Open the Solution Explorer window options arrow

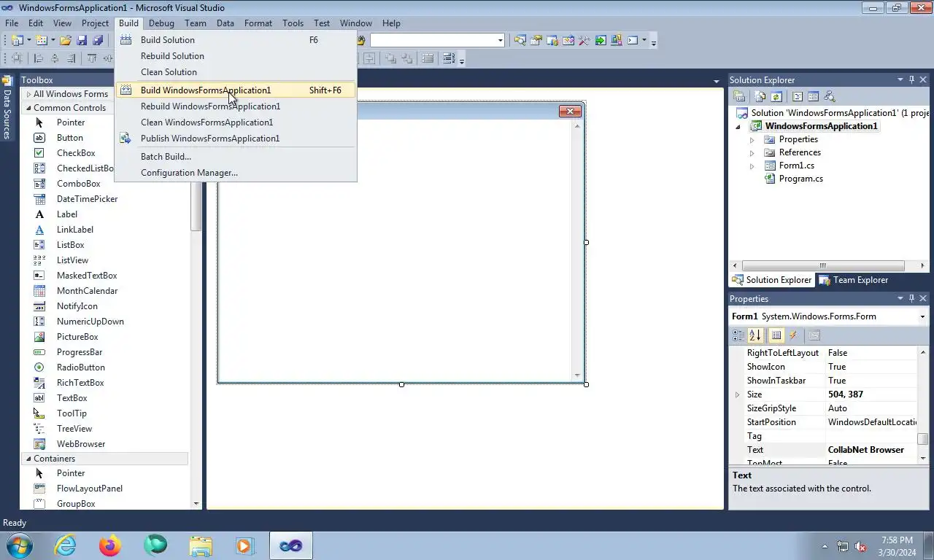(x=900, y=79)
